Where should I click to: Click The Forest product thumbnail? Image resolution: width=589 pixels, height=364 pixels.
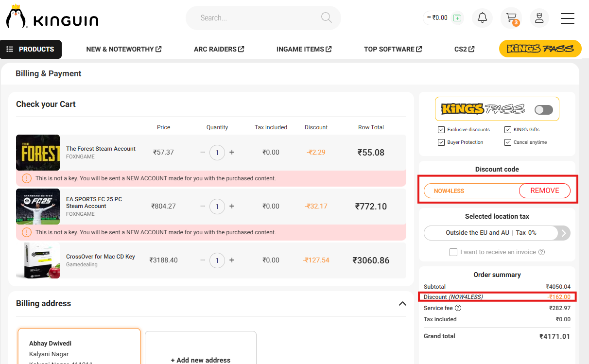(38, 152)
